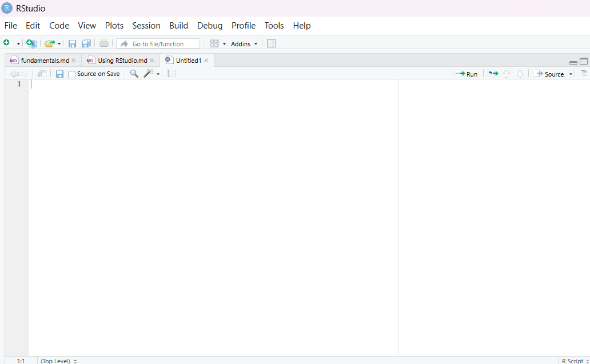Open the (Top Level) scope selector

59,361
